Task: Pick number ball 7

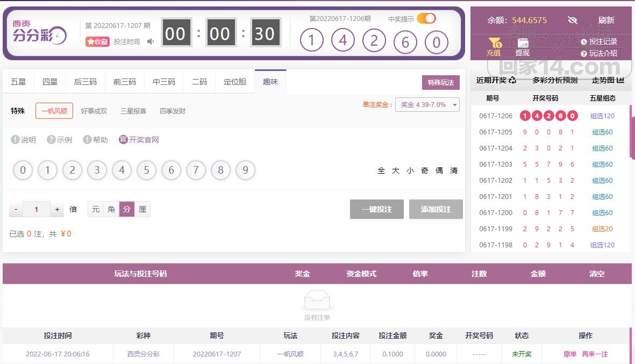Action: click(196, 170)
